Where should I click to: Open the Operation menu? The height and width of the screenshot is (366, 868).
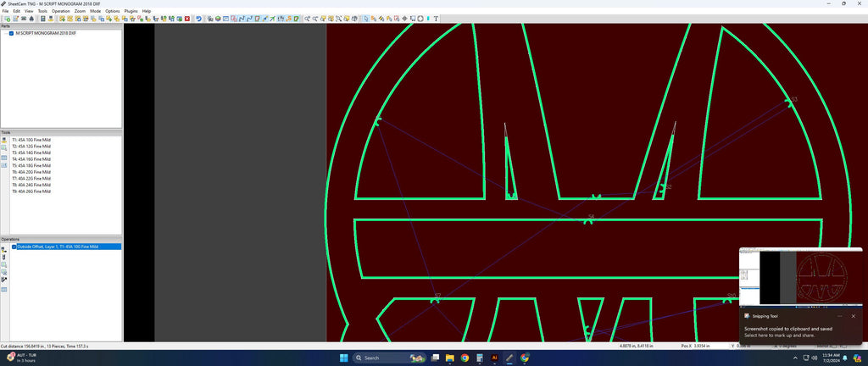pyautogui.click(x=61, y=11)
